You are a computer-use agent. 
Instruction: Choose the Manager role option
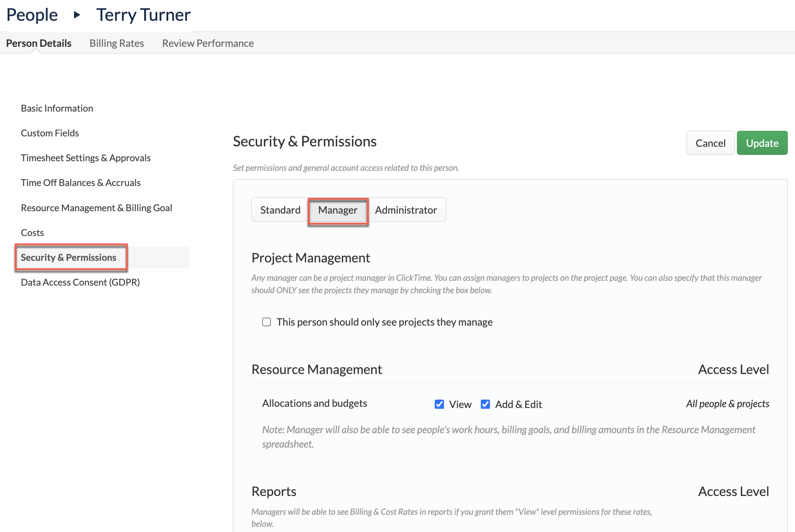338,210
